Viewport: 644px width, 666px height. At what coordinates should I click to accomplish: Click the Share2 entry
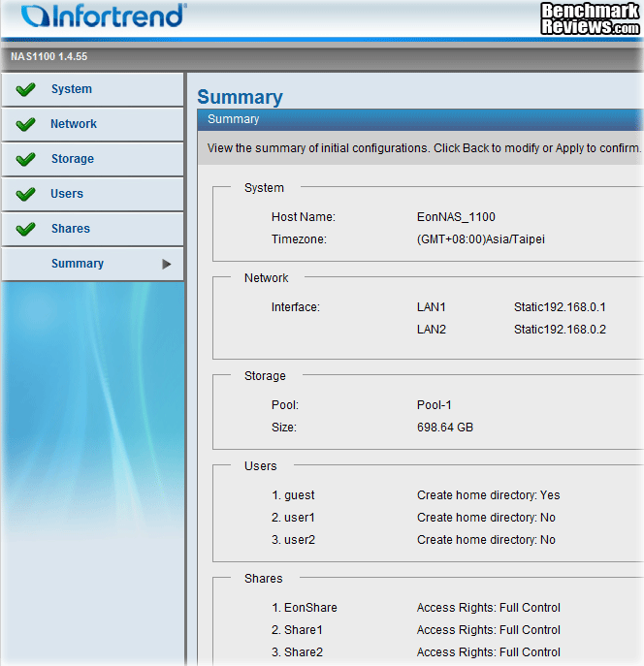[x=297, y=651]
